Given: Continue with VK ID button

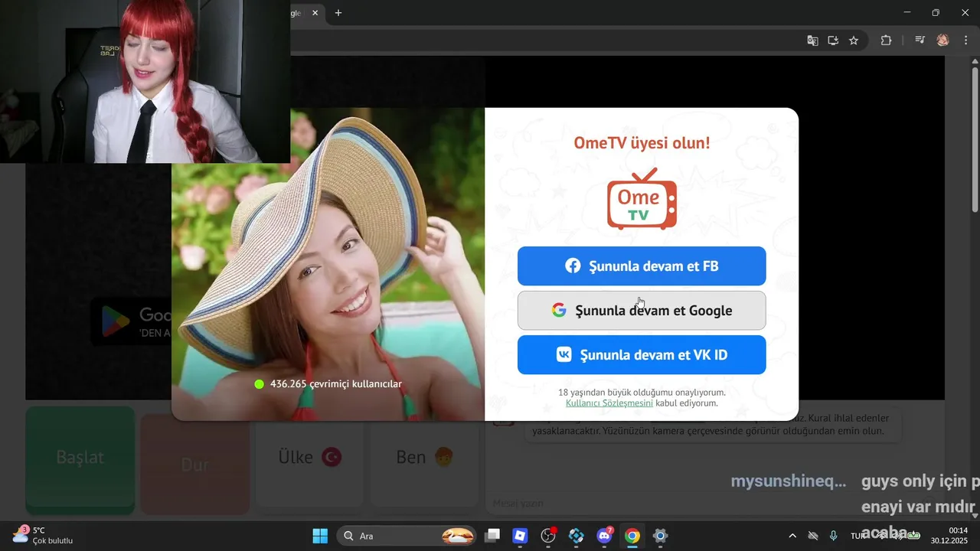Looking at the screenshot, I should [642, 355].
